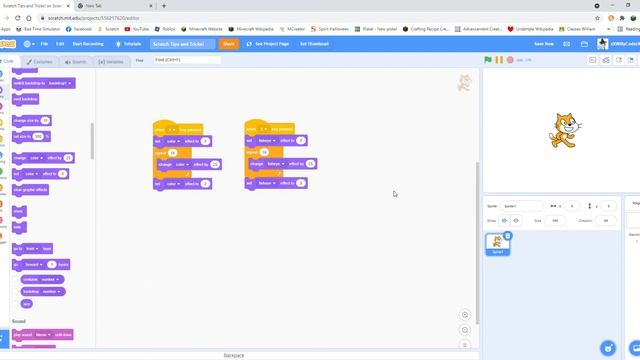Image resolution: width=640 pixels, height=360 pixels.
Task: Click the block palette vertical scrollbar
Action: [92, 141]
